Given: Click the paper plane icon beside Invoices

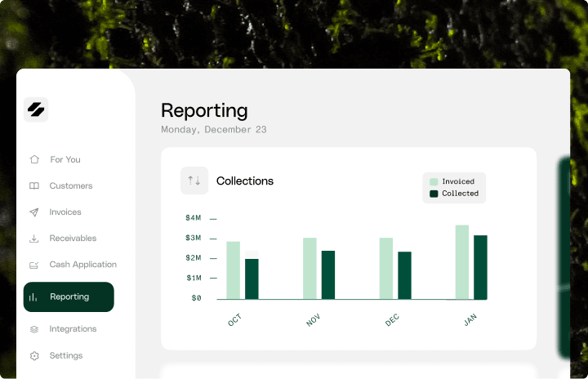Looking at the screenshot, I should click(x=34, y=212).
